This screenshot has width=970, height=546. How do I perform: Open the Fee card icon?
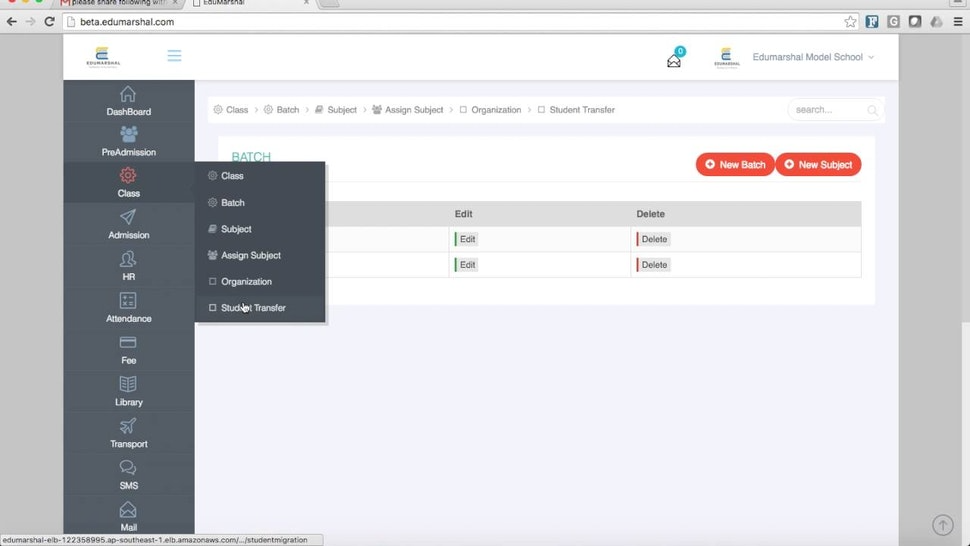(x=128, y=342)
